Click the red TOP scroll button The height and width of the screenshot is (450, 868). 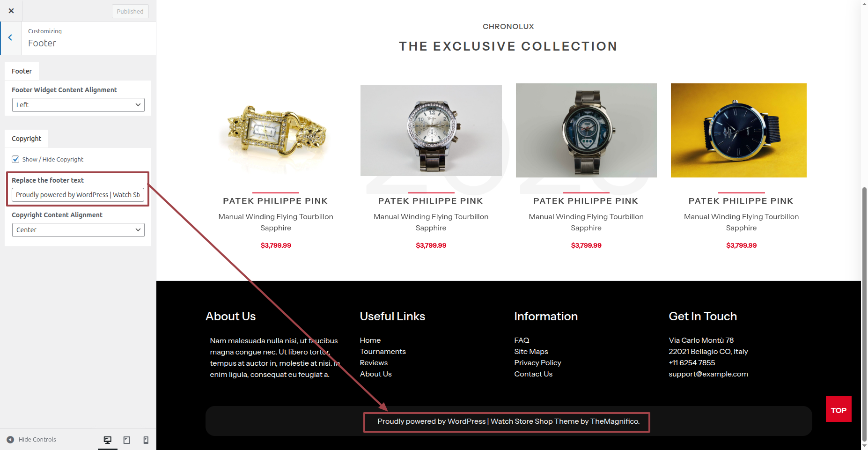point(838,410)
